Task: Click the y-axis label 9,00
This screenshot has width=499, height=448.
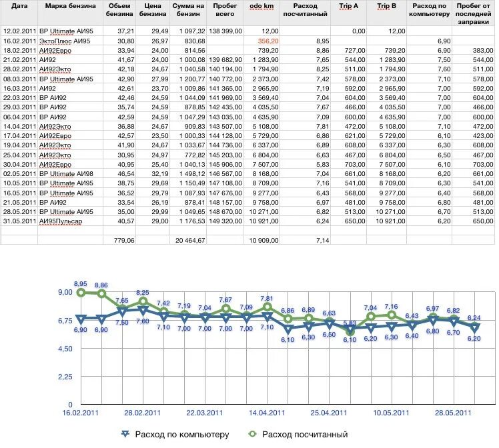Action: [65, 292]
